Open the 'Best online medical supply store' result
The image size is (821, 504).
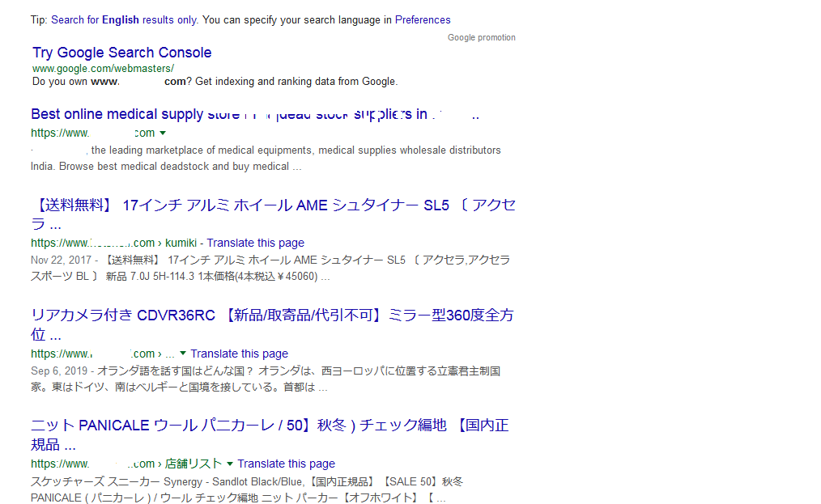pos(255,114)
